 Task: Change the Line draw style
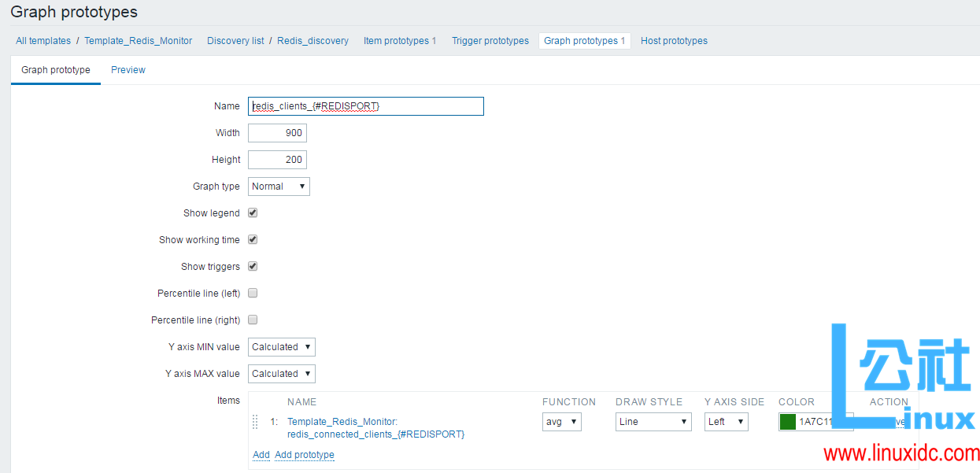pyautogui.click(x=653, y=421)
